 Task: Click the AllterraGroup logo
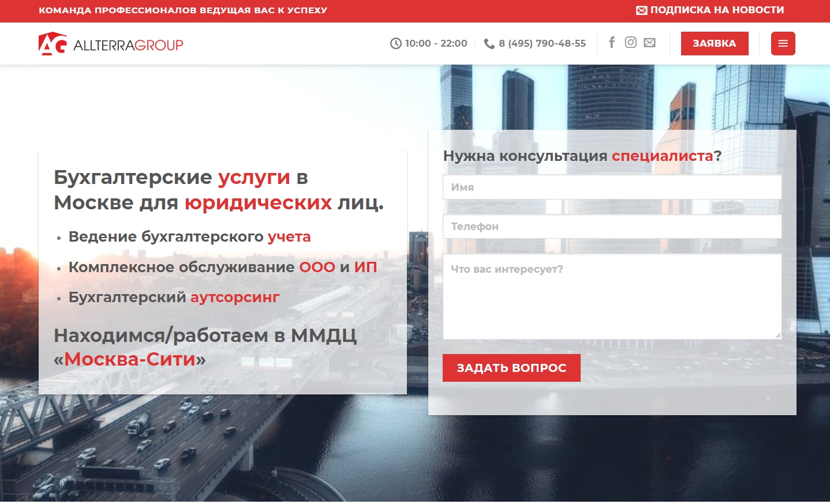coord(111,44)
